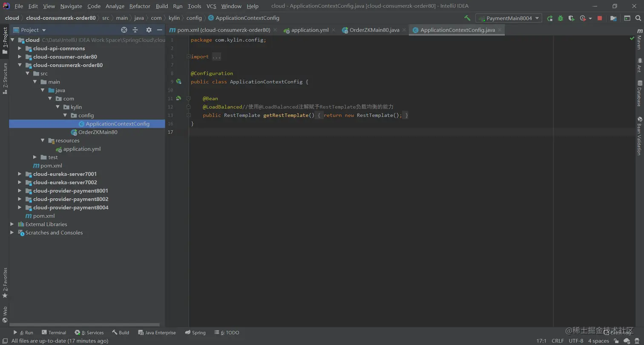This screenshot has height=345, width=644.
Task: Open the Database tool window
Action: click(639, 93)
